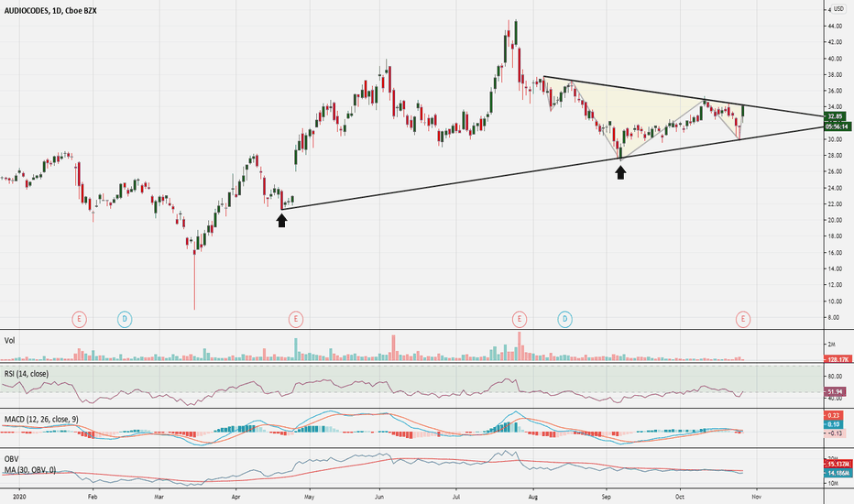
Task: Click the MACD value label 0.10
Action: 835,424
